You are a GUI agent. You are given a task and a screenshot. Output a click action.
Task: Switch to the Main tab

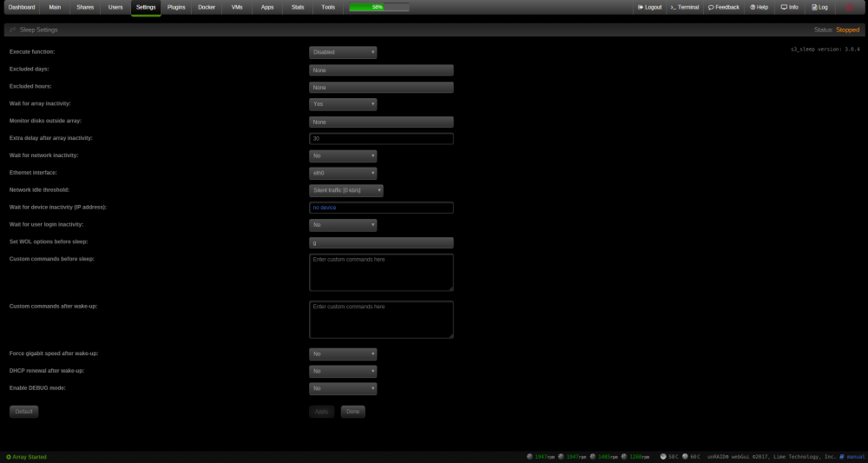pos(55,8)
